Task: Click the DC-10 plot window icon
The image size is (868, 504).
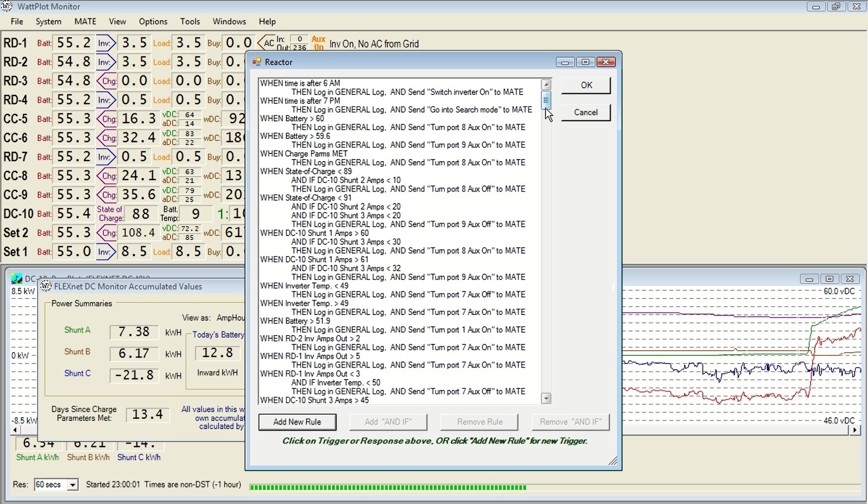Action: click(17, 279)
